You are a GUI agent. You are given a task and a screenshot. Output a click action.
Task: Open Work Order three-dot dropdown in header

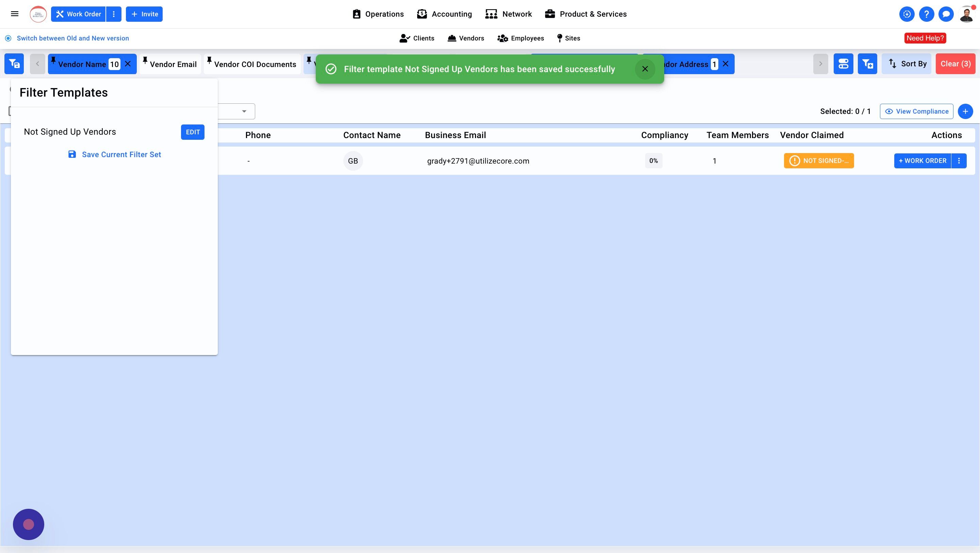[113, 14]
